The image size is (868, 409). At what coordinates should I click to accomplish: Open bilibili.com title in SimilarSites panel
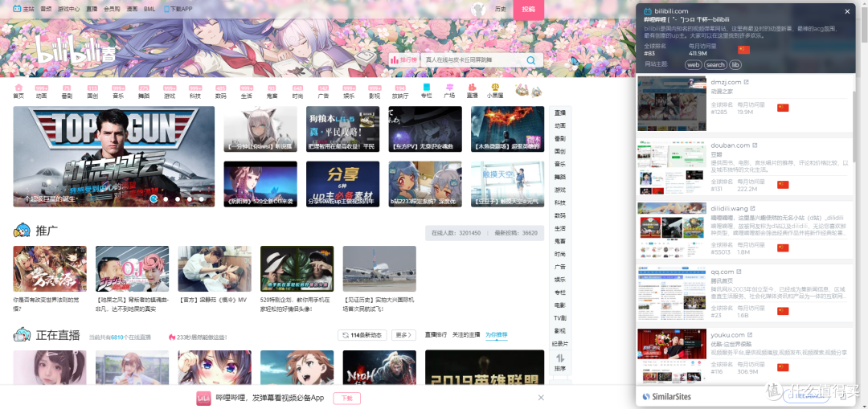[671, 11]
